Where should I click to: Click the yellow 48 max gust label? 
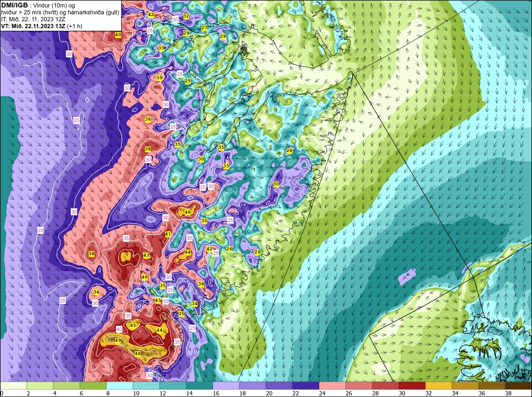pyautogui.click(x=138, y=353)
